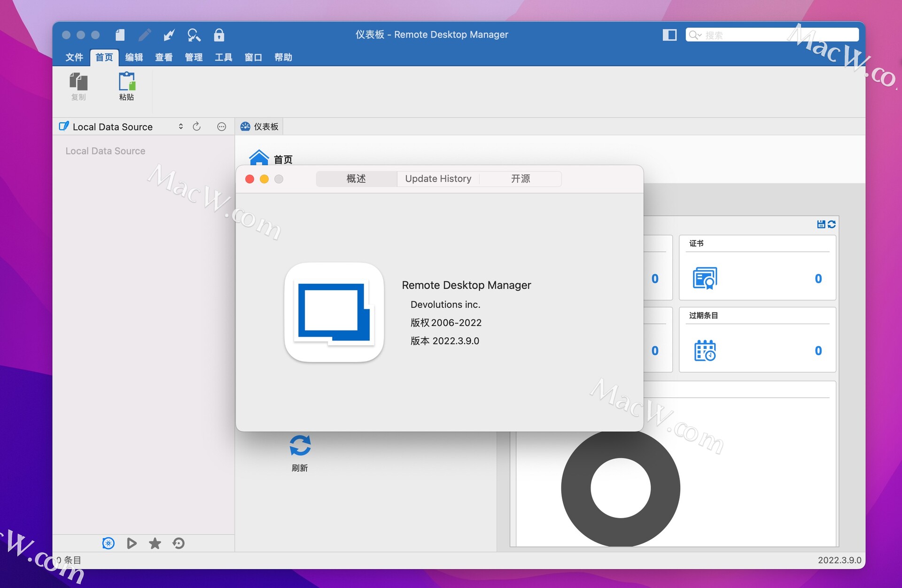Image resolution: width=902 pixels, height=588 pixels.
Task: Switch to Update History tab
Action: (438, 178)
